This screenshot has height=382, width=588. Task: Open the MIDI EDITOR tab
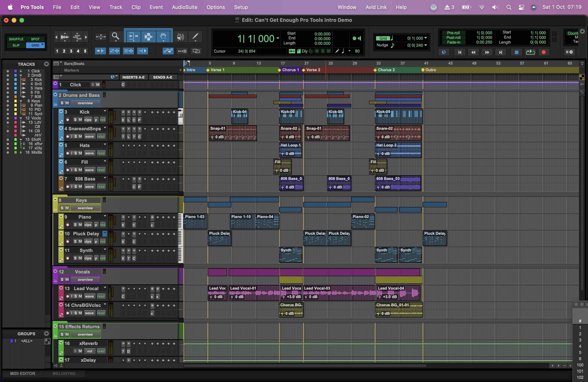tap(23, 373)
